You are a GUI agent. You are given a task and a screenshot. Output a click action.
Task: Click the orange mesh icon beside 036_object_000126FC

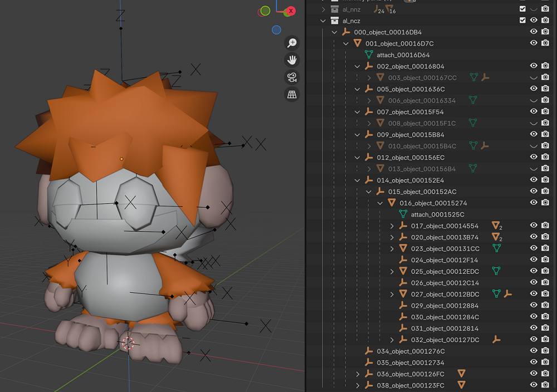coord(461,374)
